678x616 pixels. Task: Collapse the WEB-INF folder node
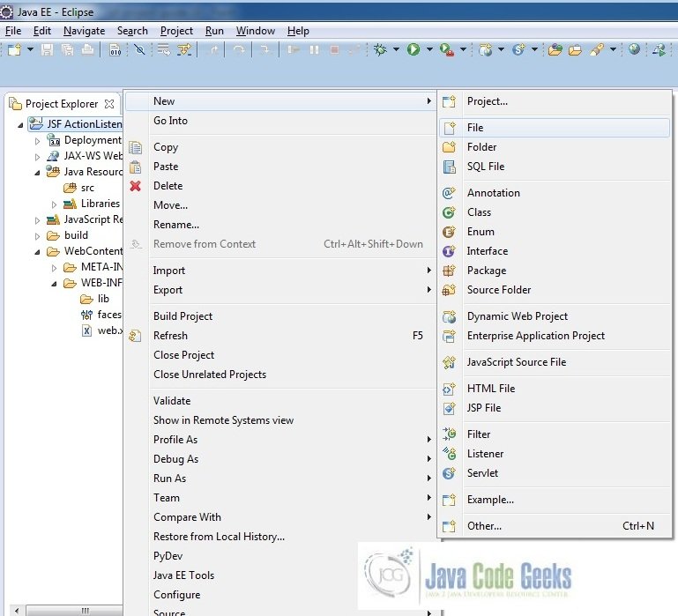(x=54, y=284)
